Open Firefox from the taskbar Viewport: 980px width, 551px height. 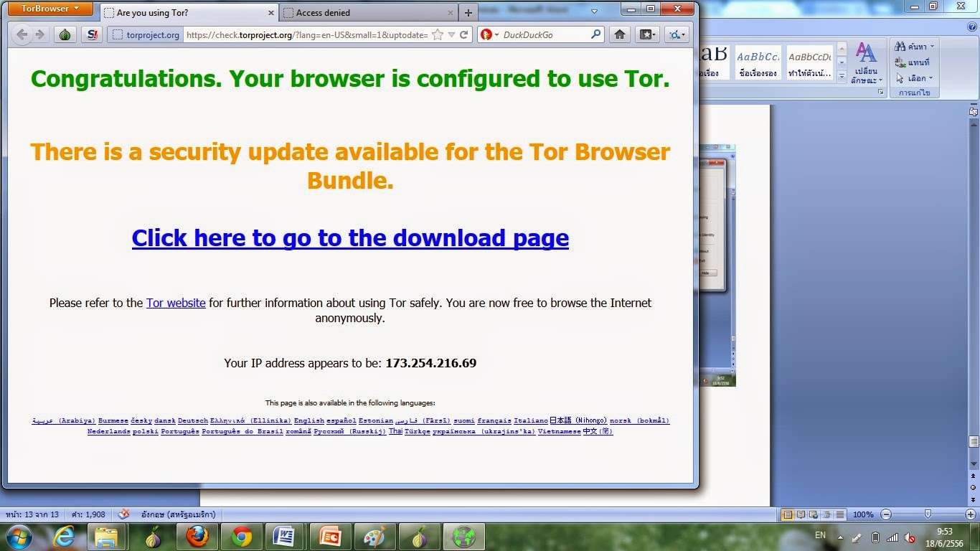coord(197,537)
